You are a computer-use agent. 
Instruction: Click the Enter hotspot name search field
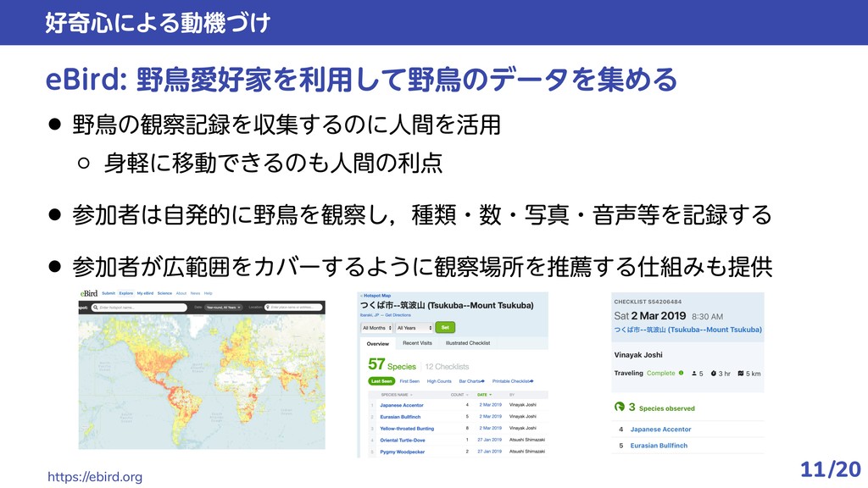[140, 307]
